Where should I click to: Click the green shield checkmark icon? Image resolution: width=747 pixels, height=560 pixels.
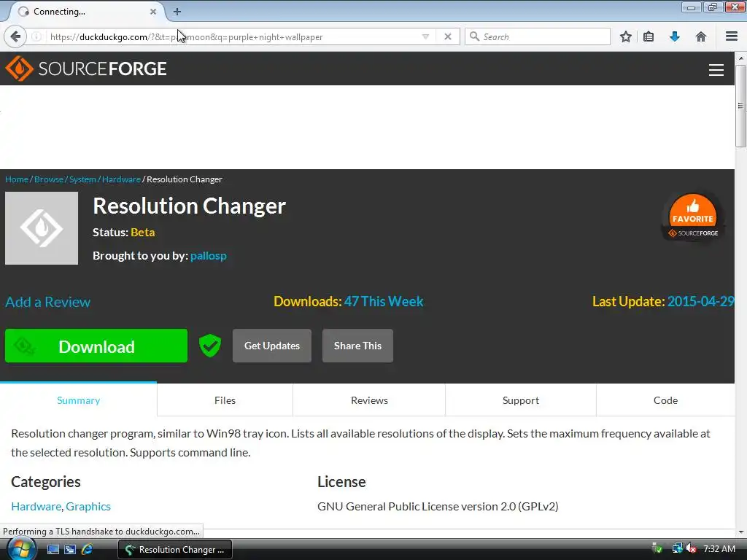coord(209,346)
